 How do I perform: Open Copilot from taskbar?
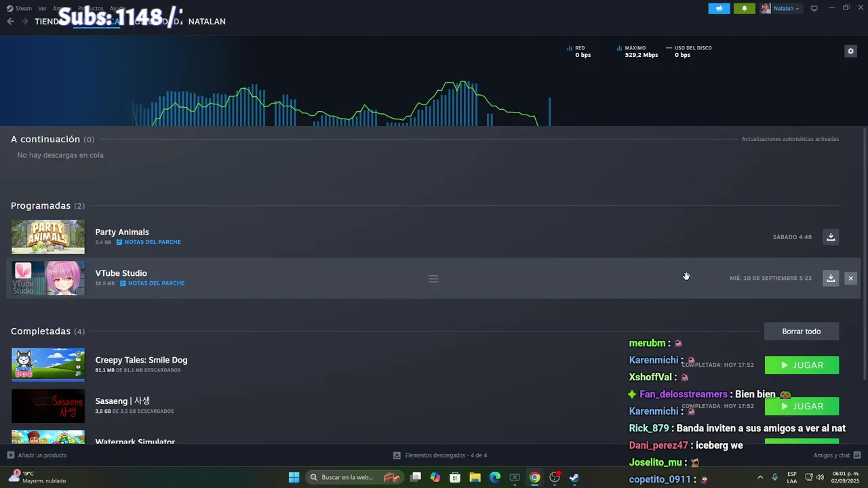click(x=435, y=477)
